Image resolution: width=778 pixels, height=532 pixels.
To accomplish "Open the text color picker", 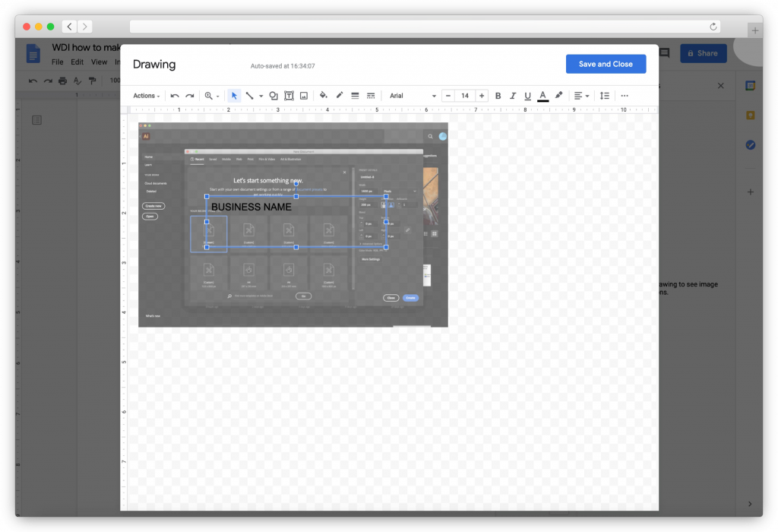I will (542, 95).
